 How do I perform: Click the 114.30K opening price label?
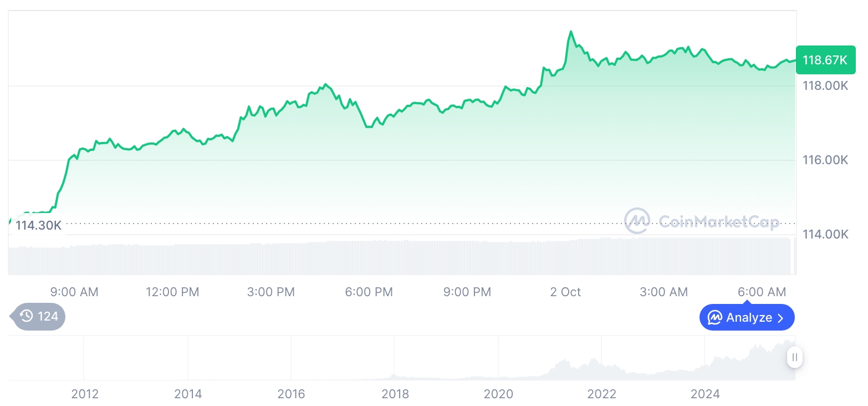[x=38, y=225]
